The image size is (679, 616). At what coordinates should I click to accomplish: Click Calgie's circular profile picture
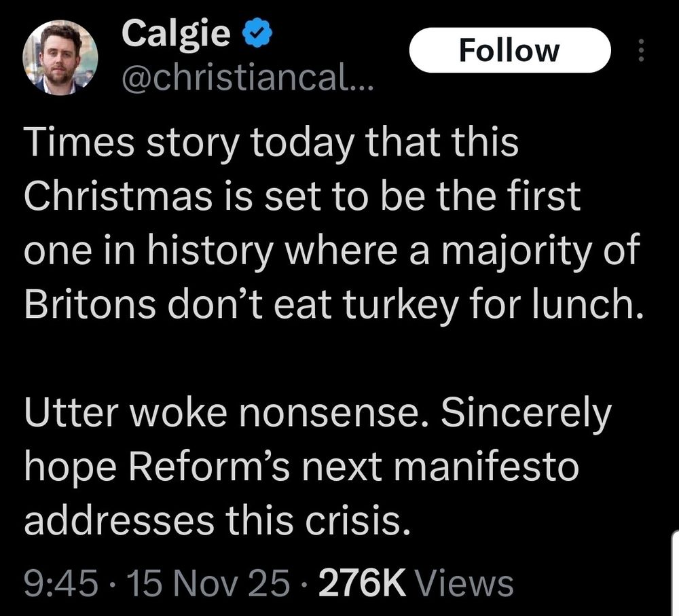62,58
